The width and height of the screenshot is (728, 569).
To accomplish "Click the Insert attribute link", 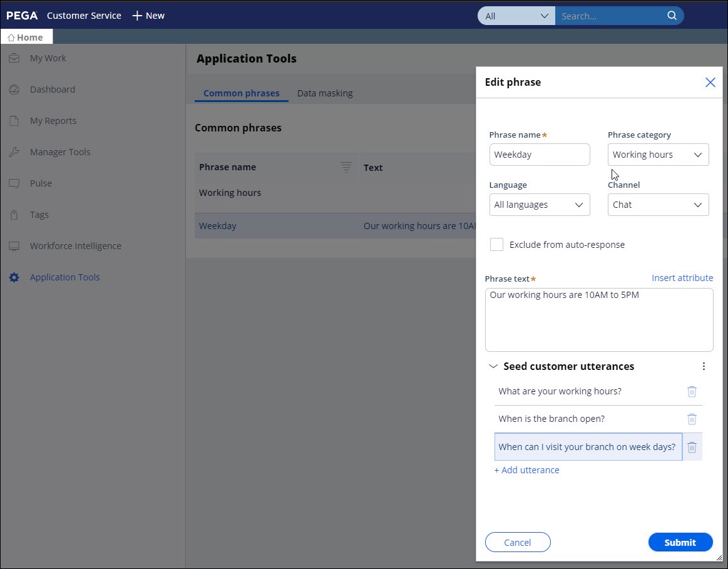I will (x=682, y=278).
